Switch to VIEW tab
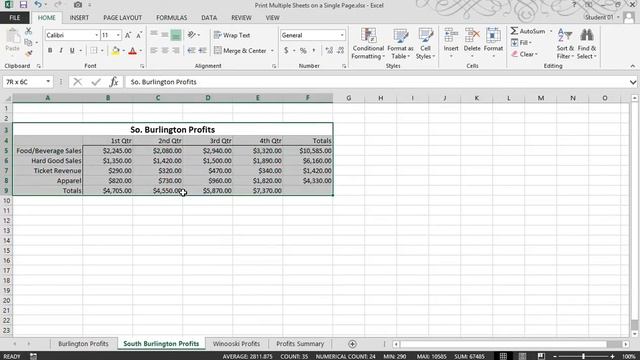 point(272,18)
